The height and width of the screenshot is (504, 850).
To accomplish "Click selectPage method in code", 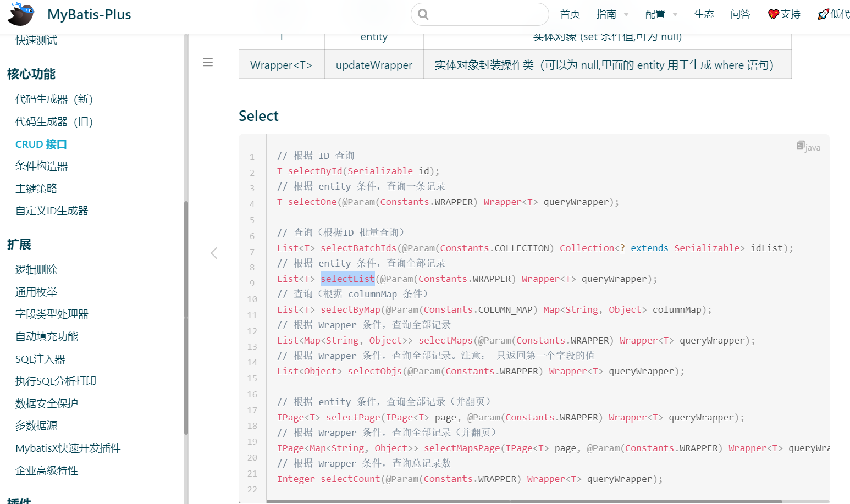I will (x=353, y=417).
